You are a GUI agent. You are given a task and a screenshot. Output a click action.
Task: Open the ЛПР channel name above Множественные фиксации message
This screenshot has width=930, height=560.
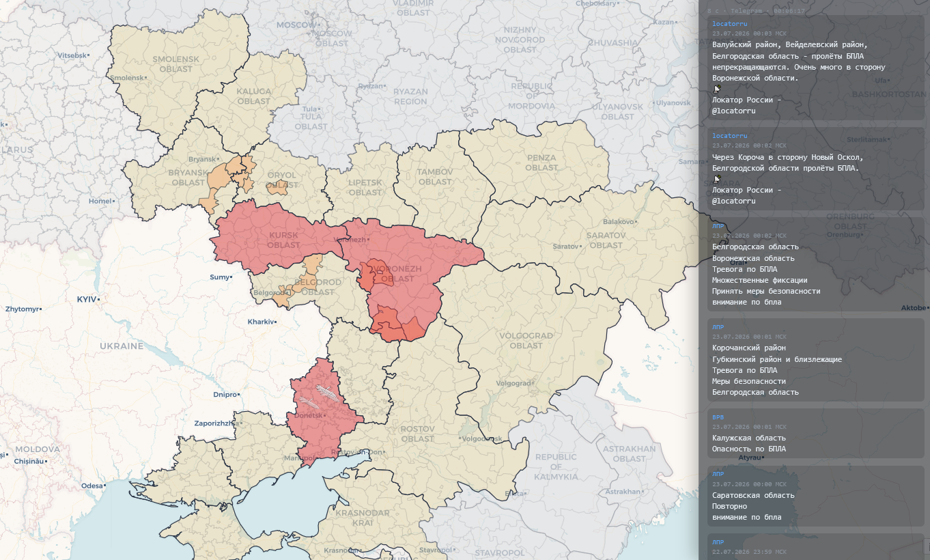pyautogui.click(x=718, y=225)
